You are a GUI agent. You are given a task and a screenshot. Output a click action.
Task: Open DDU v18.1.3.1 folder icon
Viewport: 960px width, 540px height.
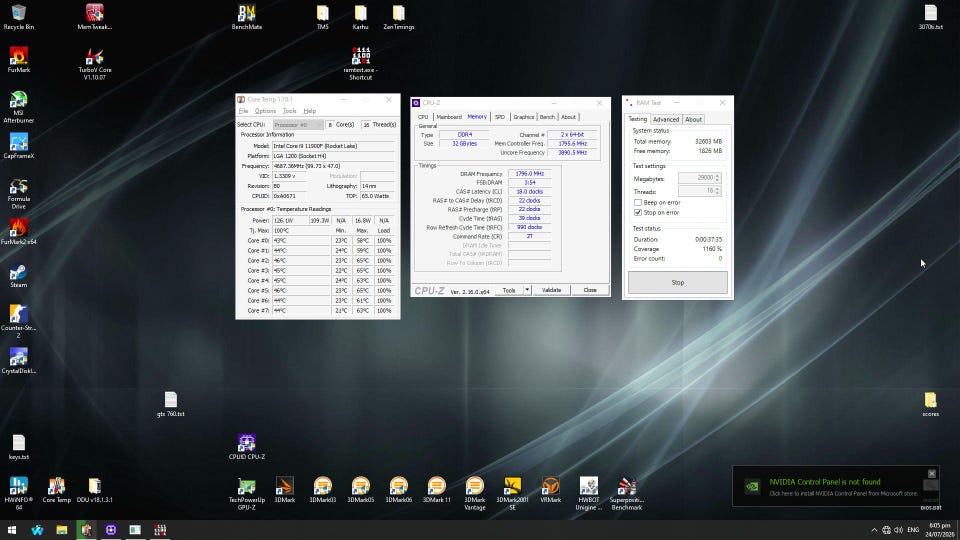click(x=94, y=490)
